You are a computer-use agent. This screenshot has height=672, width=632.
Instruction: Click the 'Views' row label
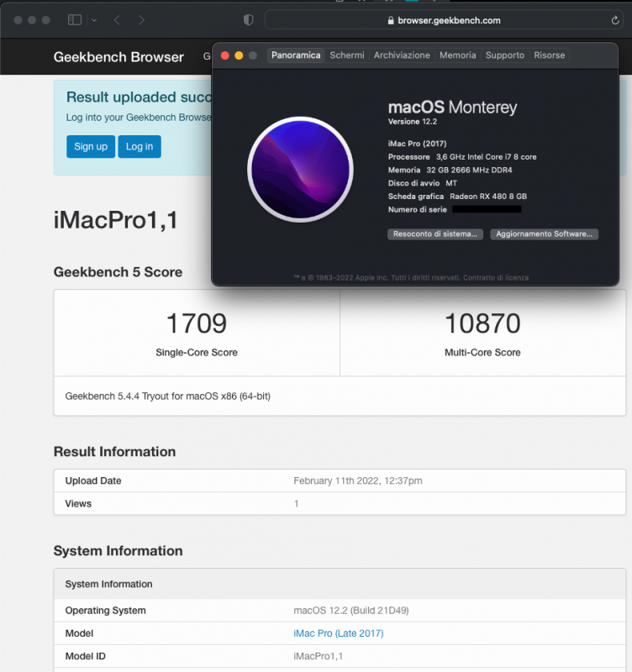(x=78, y=503)
